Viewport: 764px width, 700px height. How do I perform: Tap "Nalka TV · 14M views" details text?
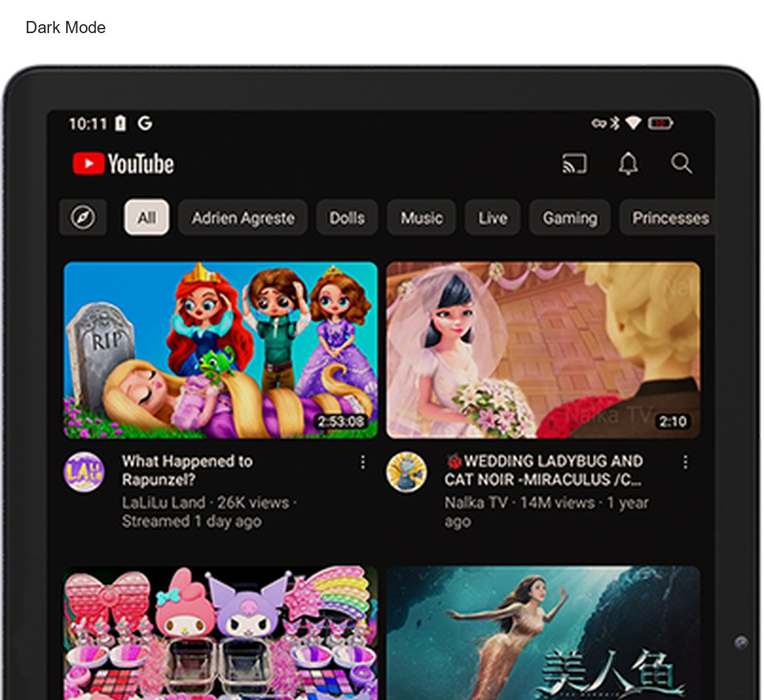pyautogui.click(x=546, y=512)
